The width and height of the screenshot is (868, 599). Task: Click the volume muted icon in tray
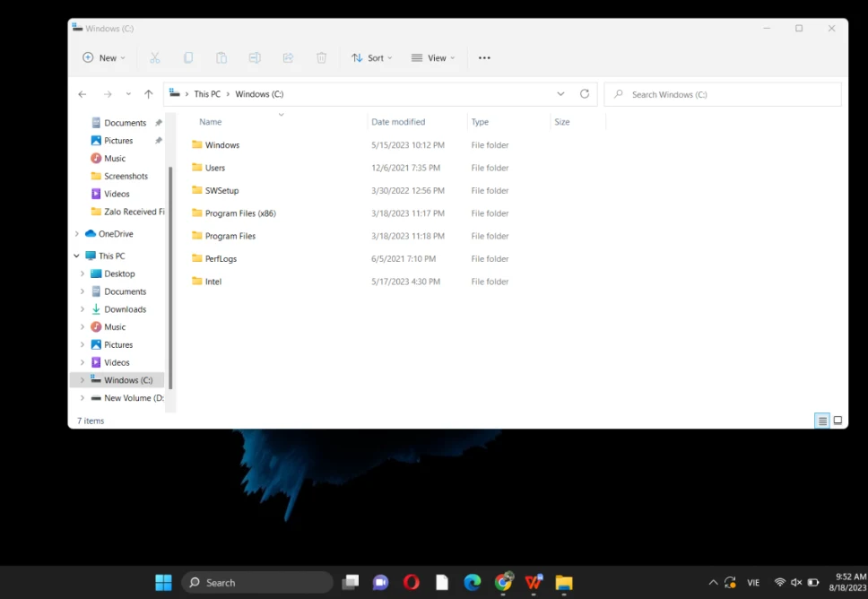(796, 582)
